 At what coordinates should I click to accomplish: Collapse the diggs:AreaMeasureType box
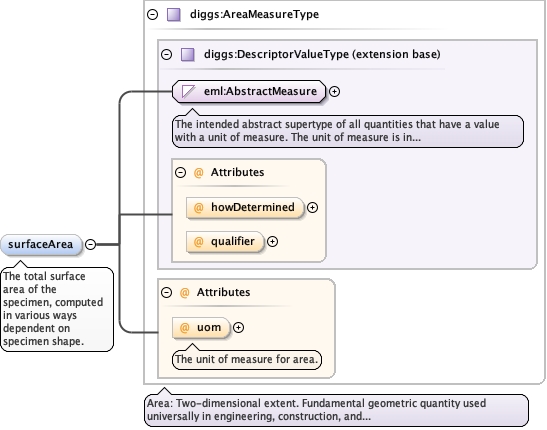coord(152,15)
